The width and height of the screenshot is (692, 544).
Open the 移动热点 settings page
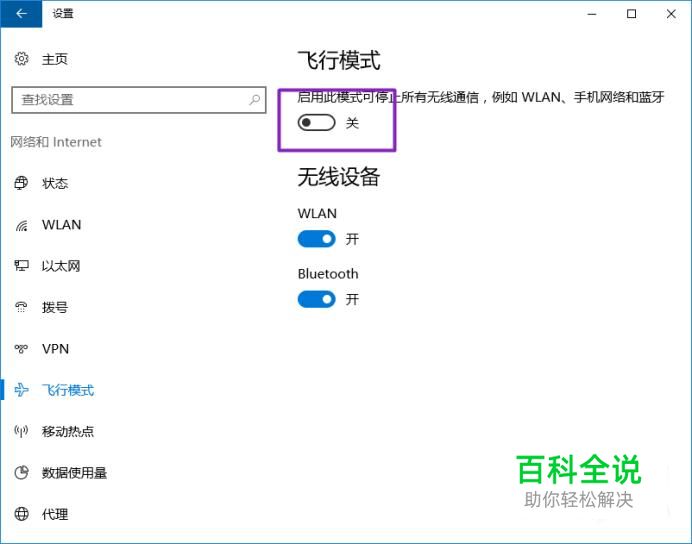[68, 431]
